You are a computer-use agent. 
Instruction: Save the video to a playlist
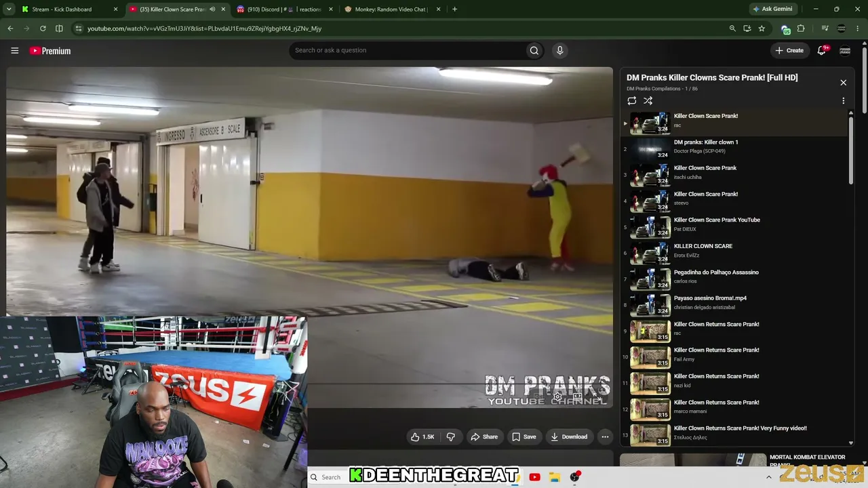pos(524,437)
